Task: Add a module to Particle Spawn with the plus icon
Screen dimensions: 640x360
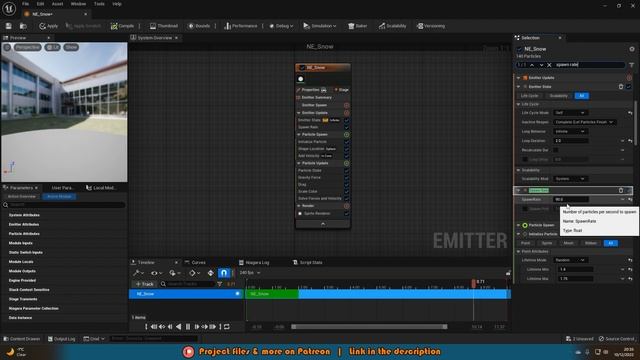Action: pos(346,134)
